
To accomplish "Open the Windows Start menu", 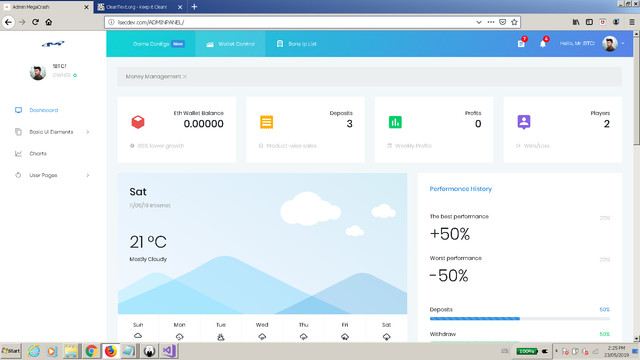I will 11,351.
